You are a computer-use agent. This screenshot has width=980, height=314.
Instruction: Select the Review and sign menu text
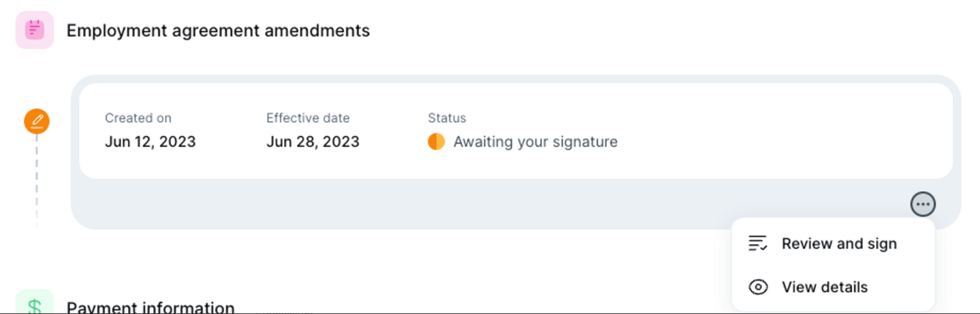838,244
